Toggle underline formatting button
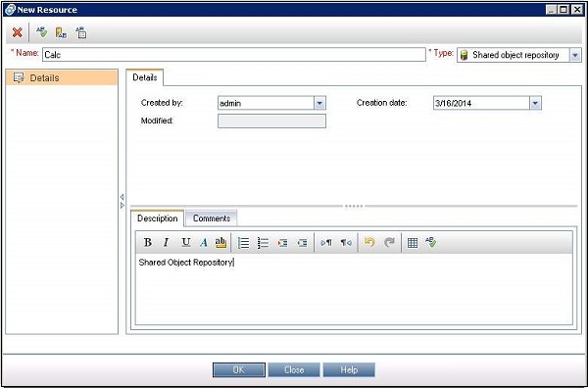 pos(185,243)
